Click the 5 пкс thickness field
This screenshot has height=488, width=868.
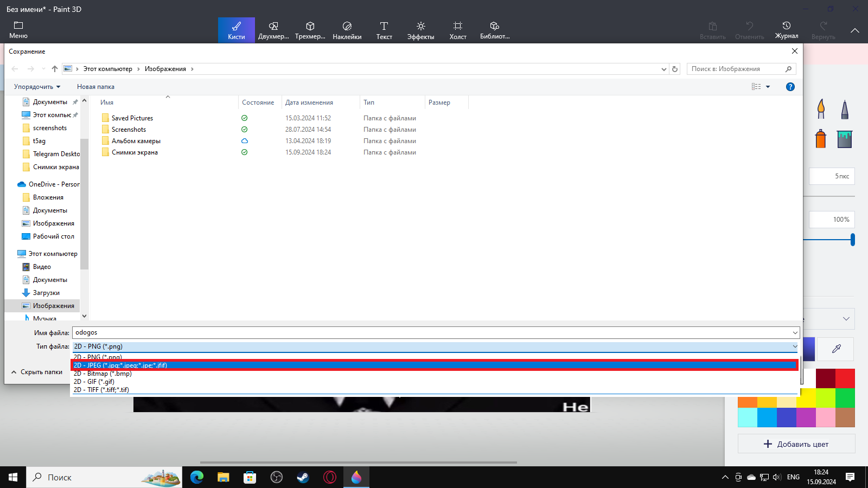(x=832, y=176)
